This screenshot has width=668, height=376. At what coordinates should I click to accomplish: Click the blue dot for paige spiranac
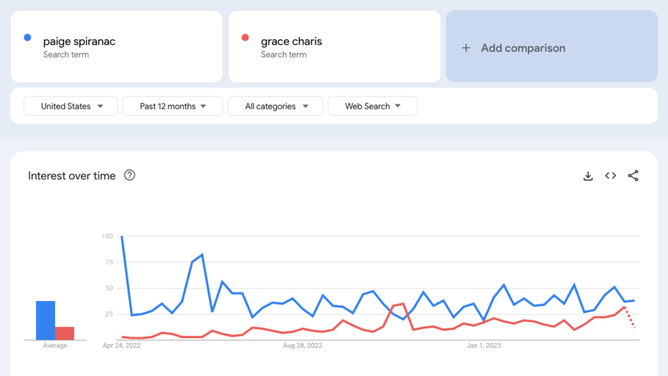tap(28, 37)
